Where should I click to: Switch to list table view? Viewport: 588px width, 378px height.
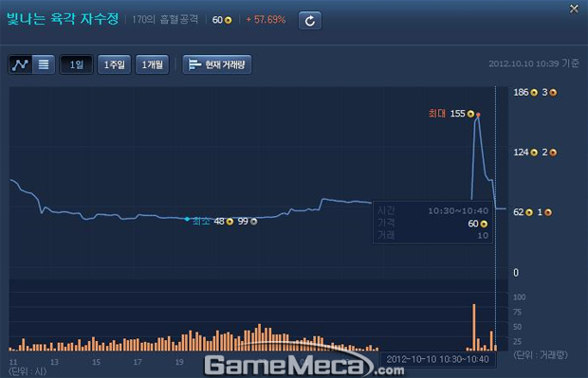[44, 64]
